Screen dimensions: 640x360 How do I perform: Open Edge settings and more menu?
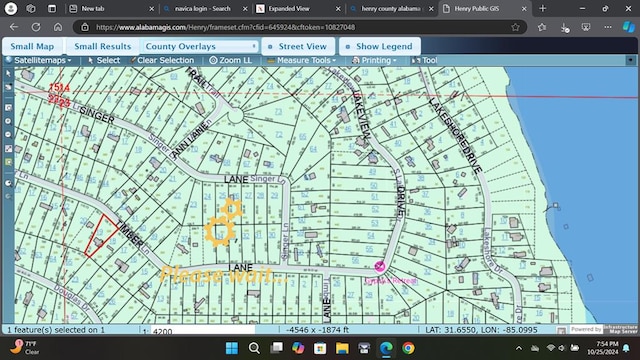tap(608, 27)
